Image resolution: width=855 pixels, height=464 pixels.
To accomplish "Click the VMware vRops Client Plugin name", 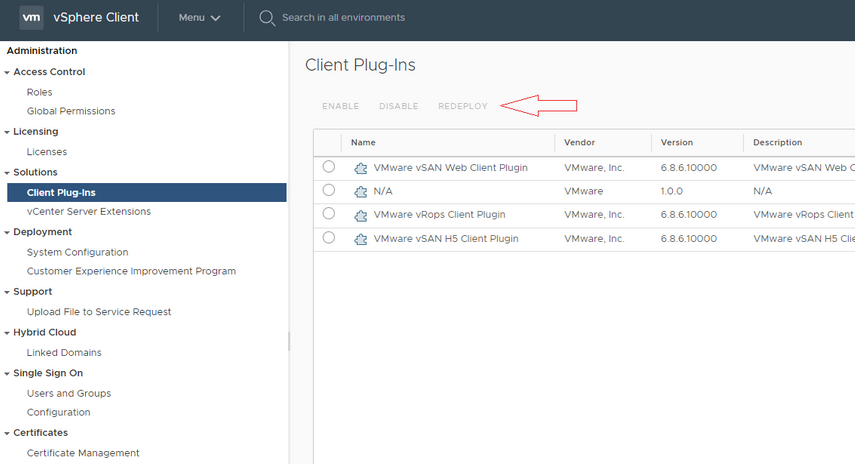I will point(439,215).
